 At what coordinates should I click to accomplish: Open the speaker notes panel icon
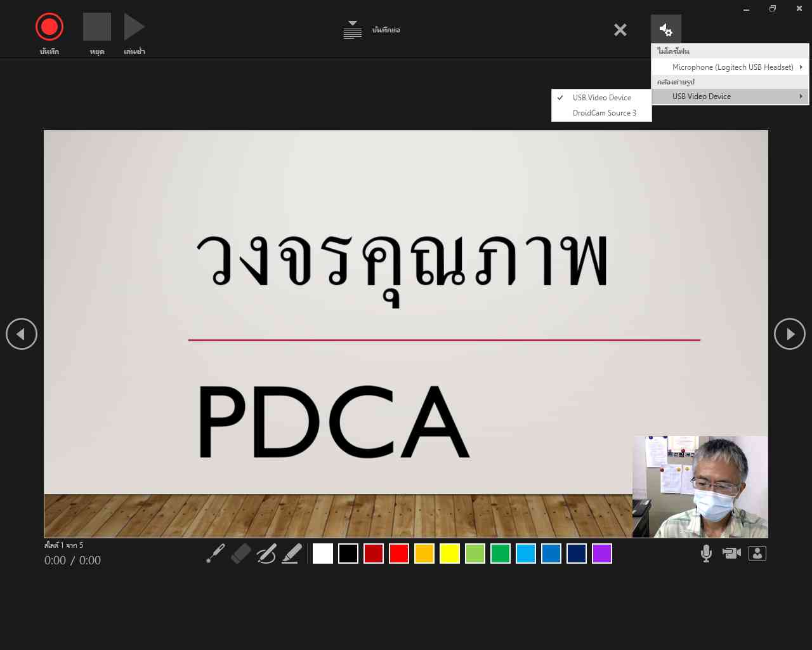tap(353, 30)
